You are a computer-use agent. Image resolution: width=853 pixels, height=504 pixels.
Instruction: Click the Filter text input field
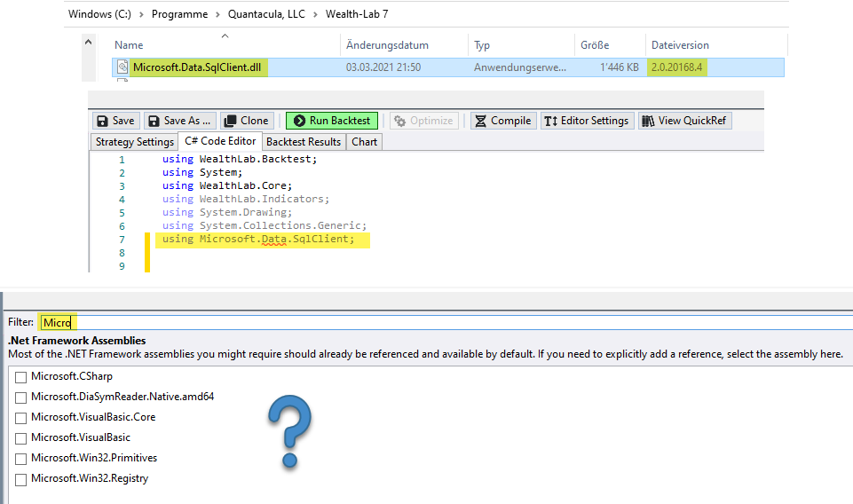(x=444, y=323)
